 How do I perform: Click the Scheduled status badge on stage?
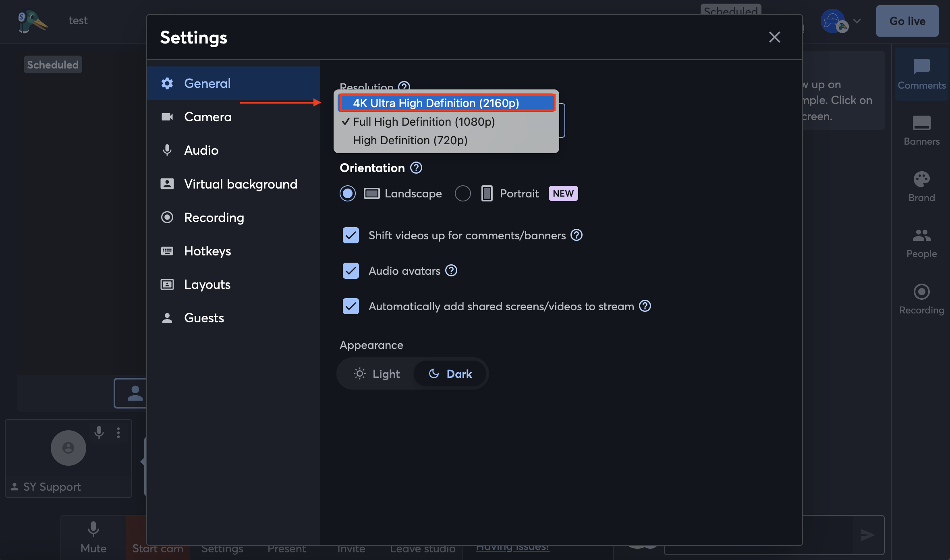tap(53, 64)
